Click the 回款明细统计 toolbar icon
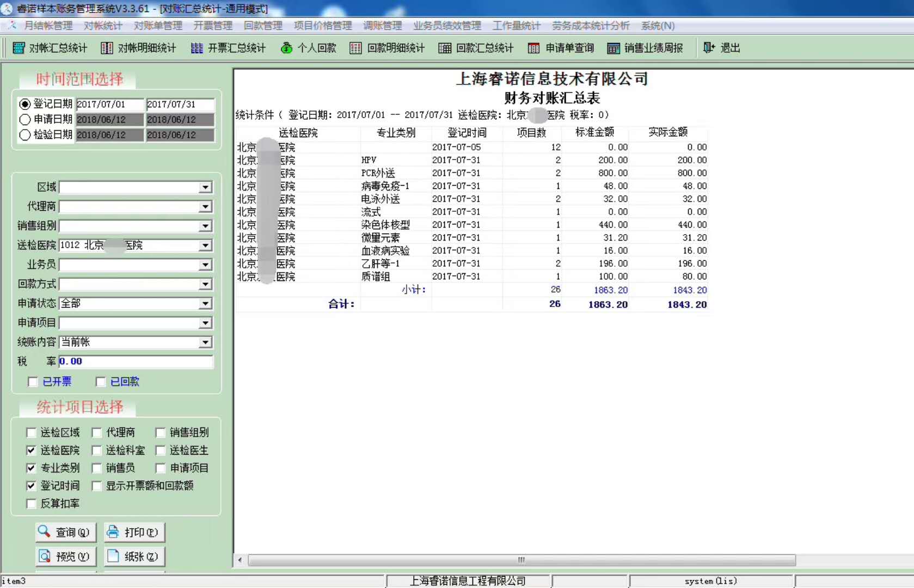Image resolution: width=914 pixels, height=588 pixels. [x=355, y=48]
